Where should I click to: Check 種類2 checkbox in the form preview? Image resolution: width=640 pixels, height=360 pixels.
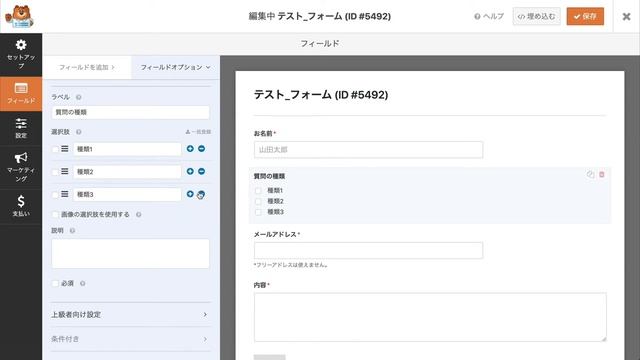click(x=258, y=201)
